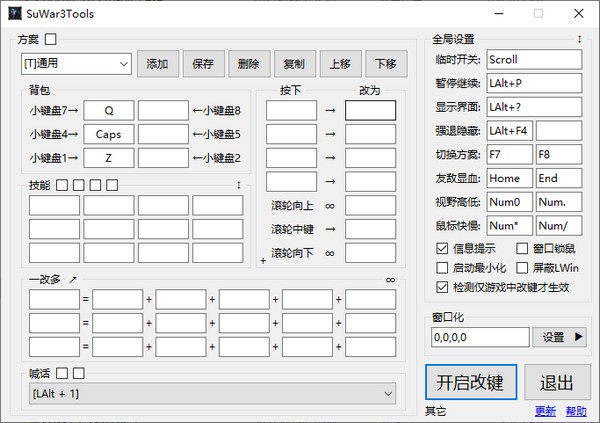Viewport: 600px width, 423px height.
Task: Toggle the fourth 技能 checkbox
Action: (112, 185)
